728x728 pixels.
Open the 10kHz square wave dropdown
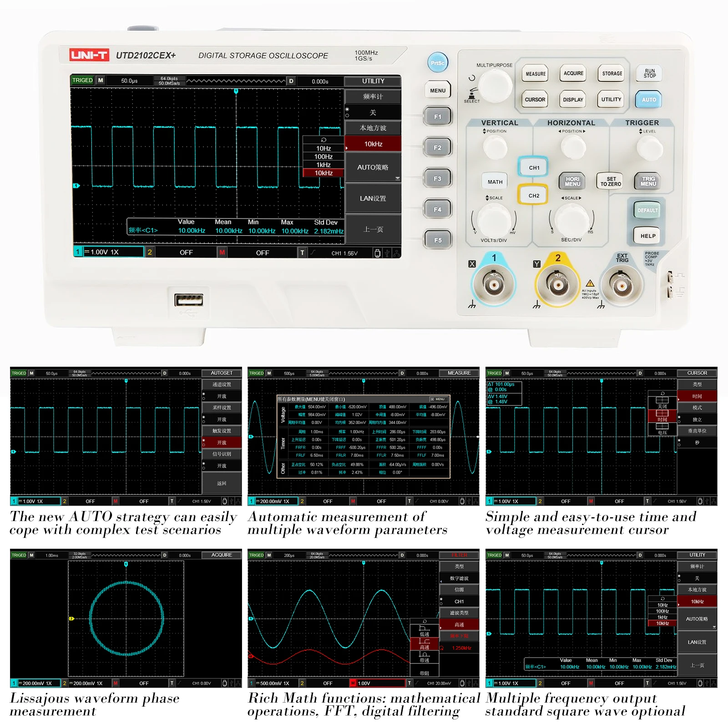tap(373, 144)
